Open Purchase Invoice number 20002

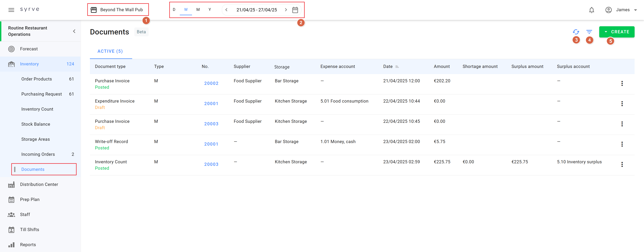point(211,83)
